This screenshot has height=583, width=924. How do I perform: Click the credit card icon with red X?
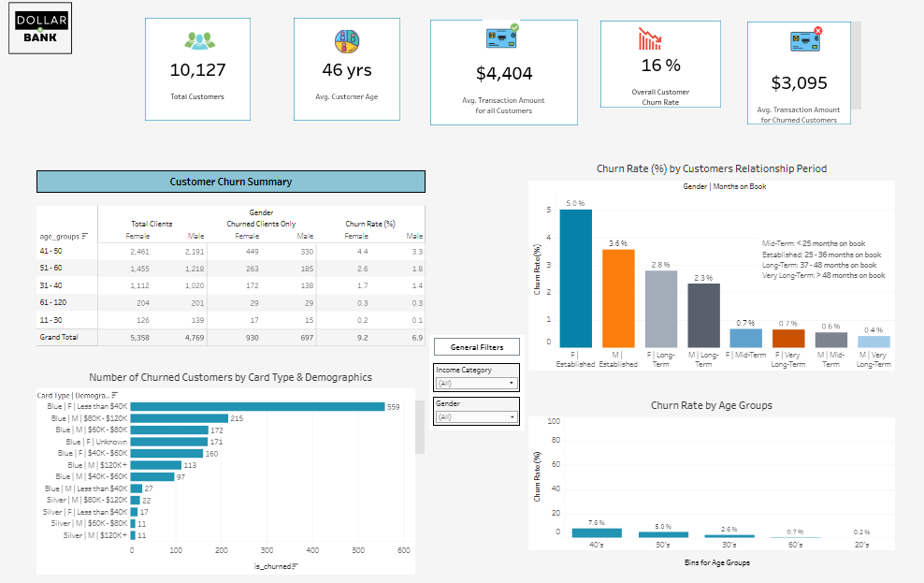click(x=798, y=37)
